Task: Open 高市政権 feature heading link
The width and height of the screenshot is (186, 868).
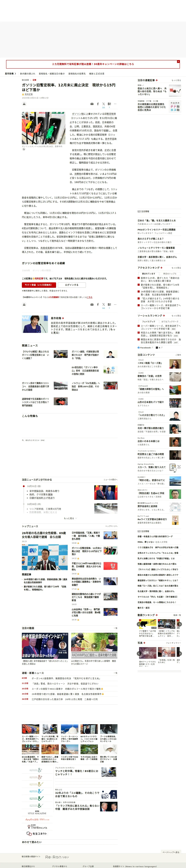Action: tap(57, 318)
